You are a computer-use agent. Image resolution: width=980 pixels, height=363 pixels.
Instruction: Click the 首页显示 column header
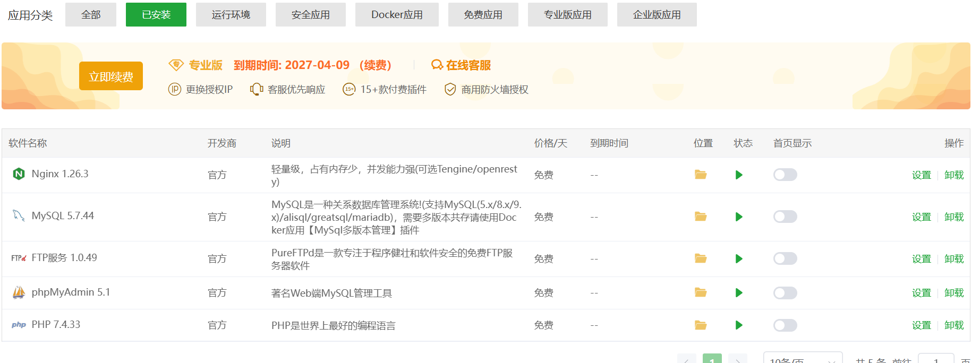[x=792, y=143]
